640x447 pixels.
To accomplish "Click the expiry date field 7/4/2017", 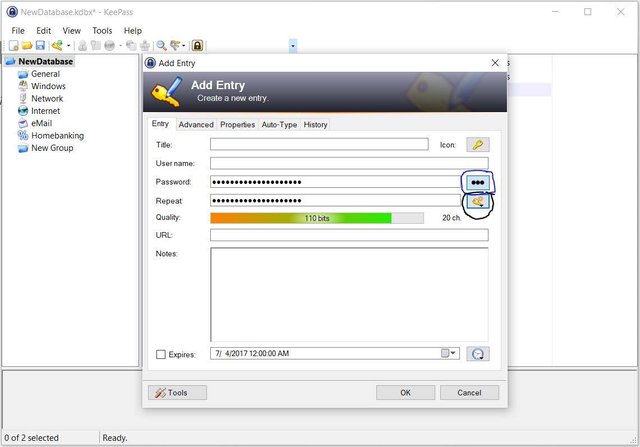I will 335,354.
